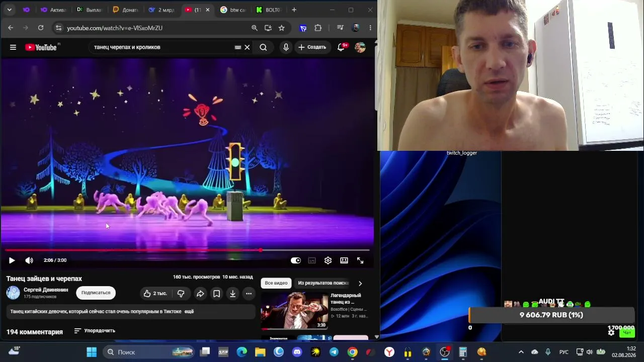Open YouTube notifications bell
The width and height of the screenshot is (644, 362).
pyautogui.click(x=342, y=47)
